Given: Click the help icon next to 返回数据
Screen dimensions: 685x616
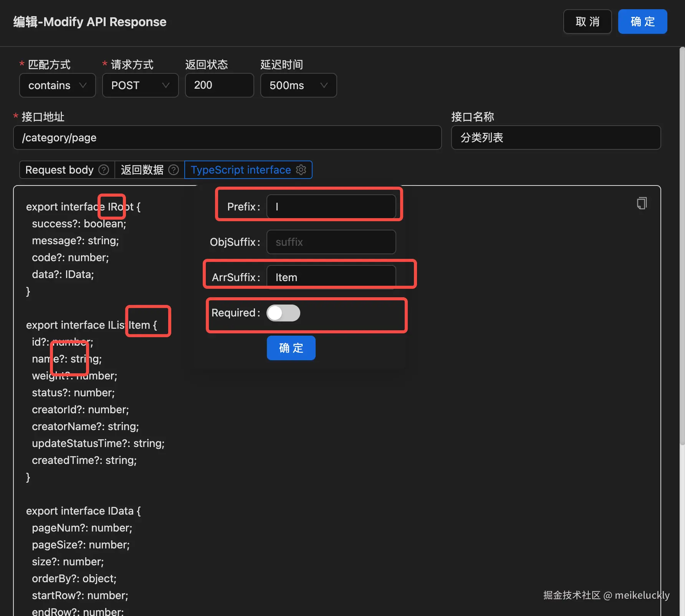Looking at the screenshot, I should click(x=173, y=170).
